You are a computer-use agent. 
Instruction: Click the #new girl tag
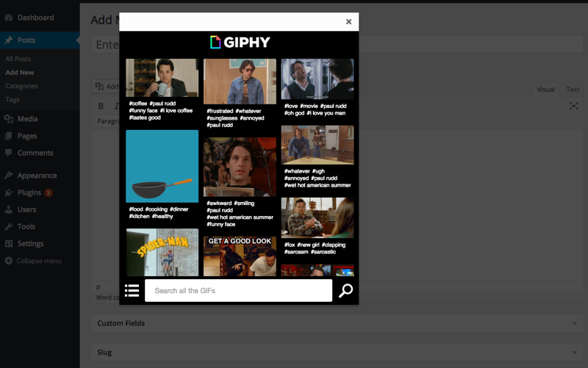[308, 245]
